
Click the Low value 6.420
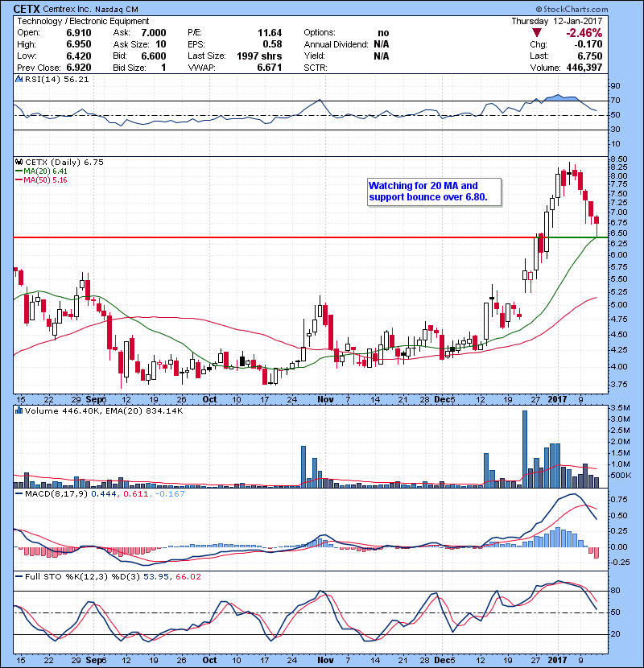tap(79, 56)
